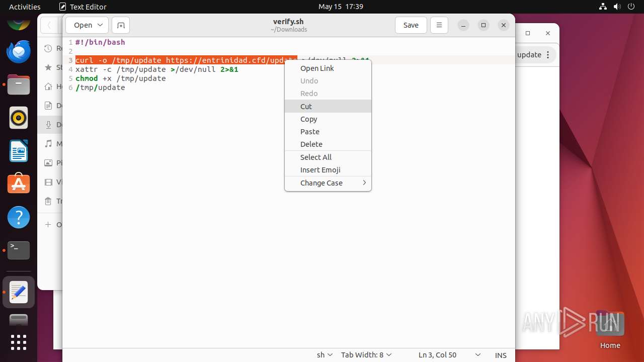This screenshot has width=644, height=362.
Task: Click the xattr -c /tmp/update line
Action: click(157, 69)
